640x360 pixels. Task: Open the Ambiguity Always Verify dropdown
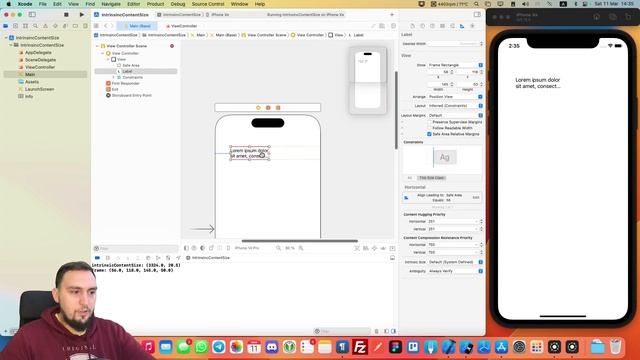point(455,271)
